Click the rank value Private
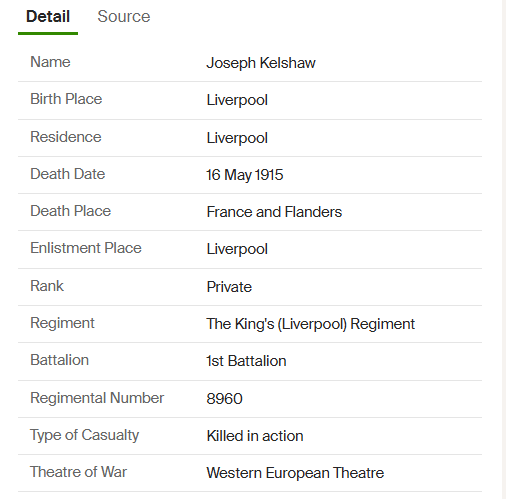506x499 pixels. (x=229, y=287)
